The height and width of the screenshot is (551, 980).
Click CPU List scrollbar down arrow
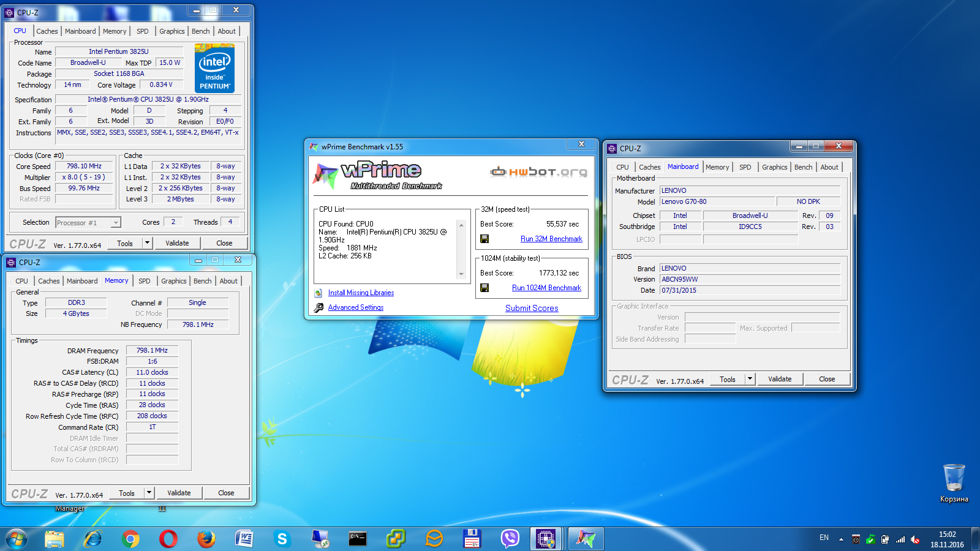(x=461, y=274)
